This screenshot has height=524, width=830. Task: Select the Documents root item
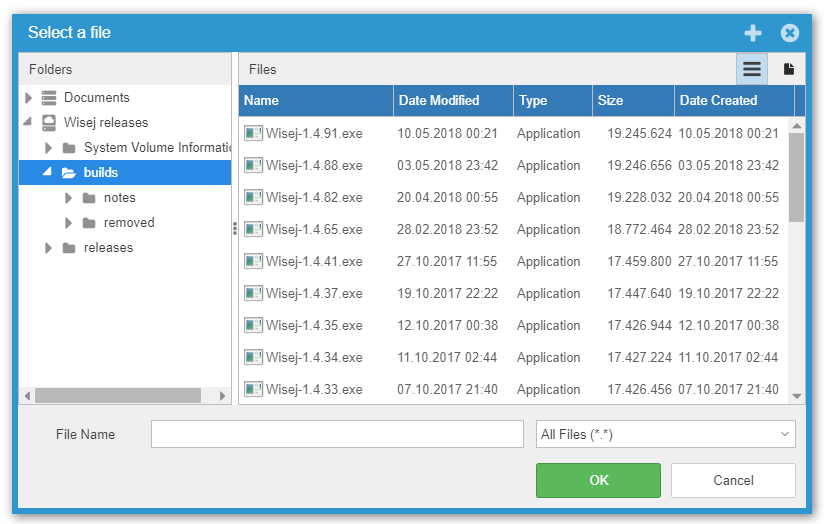[x=96, y=97]
